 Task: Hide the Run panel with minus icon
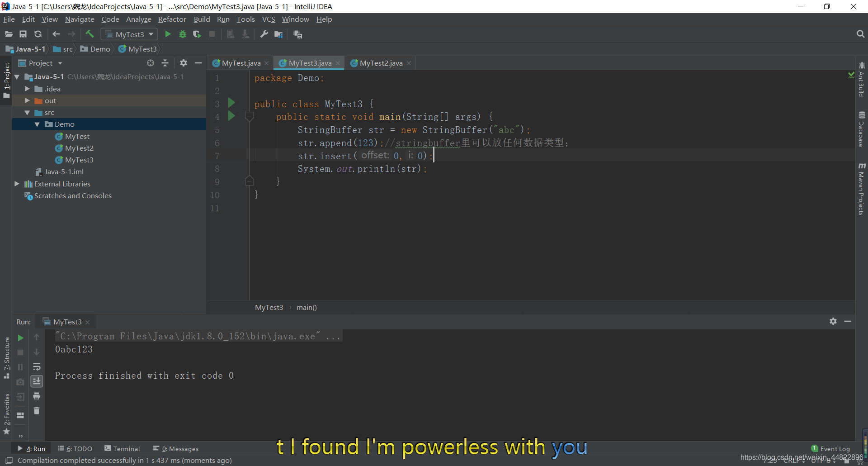848,321
